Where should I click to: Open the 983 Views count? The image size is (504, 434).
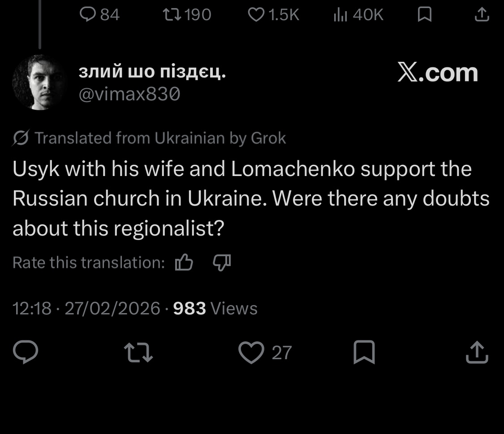(x=215, y=308)
